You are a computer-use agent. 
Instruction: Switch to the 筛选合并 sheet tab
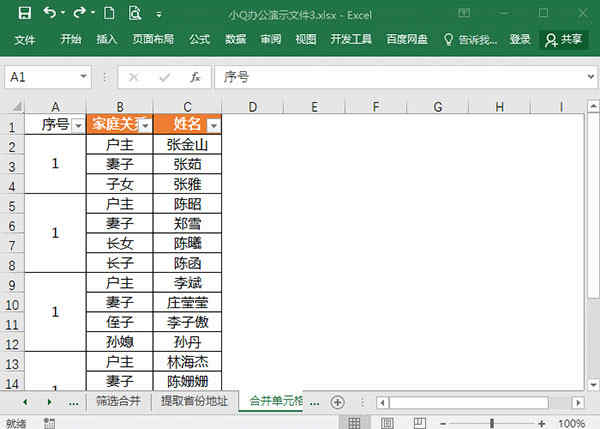pyautogui.click(x=119, y=401)
